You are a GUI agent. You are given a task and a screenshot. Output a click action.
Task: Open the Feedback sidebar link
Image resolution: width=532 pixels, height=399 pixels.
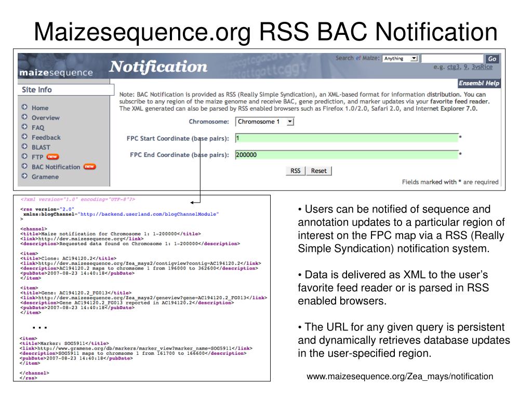click(x=46, y=137)
